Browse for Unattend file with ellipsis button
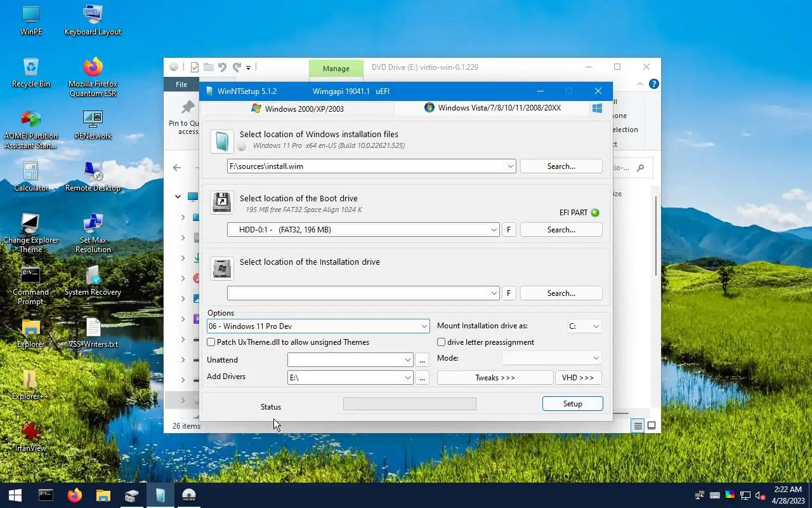This screenshot has height=508, width=812. pyautogui.click(x=422, y=360)
